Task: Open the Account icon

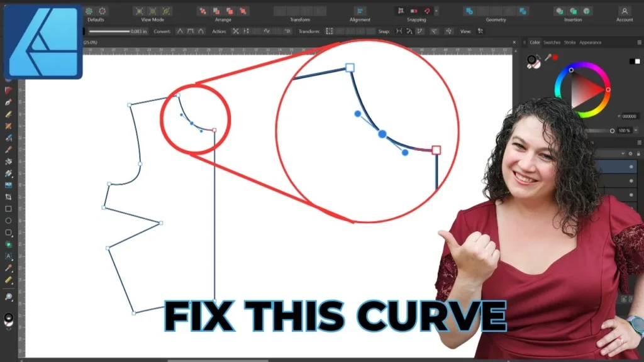Action: pyautogui.click(x=625, y=11)
